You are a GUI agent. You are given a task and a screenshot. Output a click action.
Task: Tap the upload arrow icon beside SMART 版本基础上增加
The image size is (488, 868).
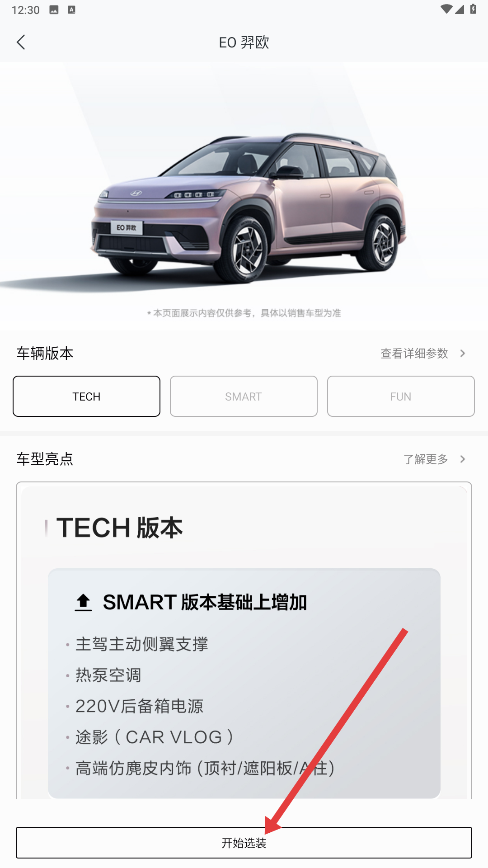click(83, 603)
